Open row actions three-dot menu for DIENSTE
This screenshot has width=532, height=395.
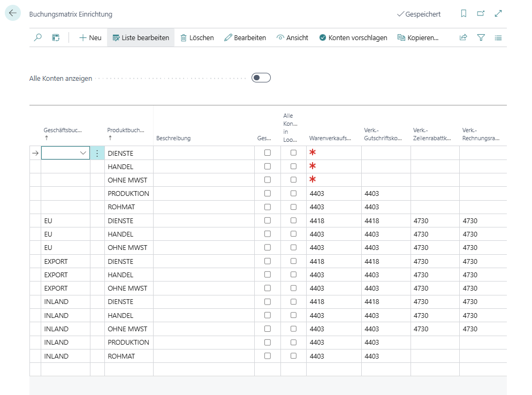click(x=97, y=153)
